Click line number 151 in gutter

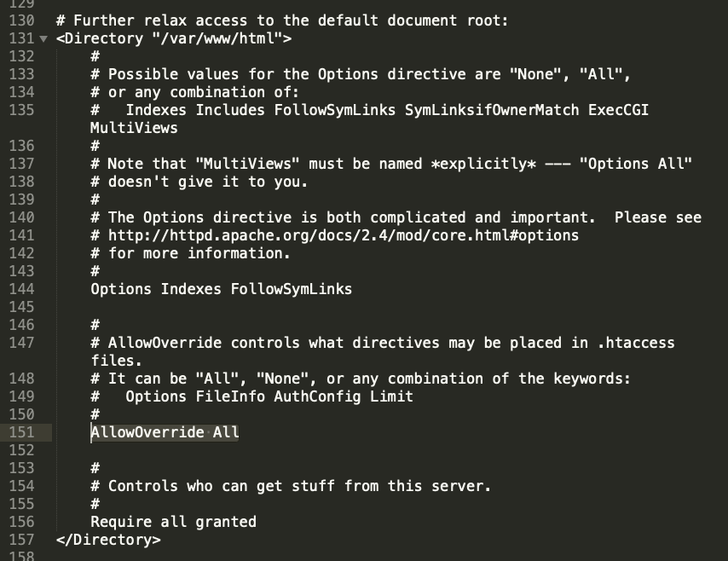point(21,432)
